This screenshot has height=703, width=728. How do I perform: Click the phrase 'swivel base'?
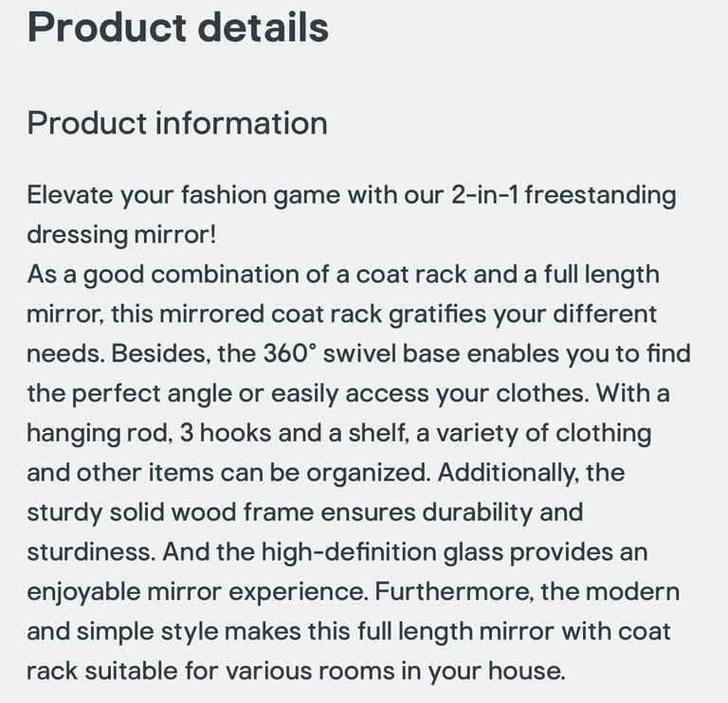(391, 353)
